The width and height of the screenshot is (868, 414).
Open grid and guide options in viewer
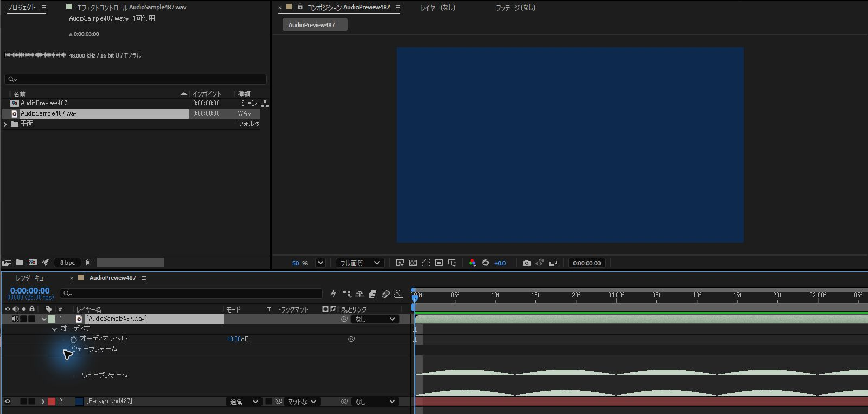(x=451, y=263)
